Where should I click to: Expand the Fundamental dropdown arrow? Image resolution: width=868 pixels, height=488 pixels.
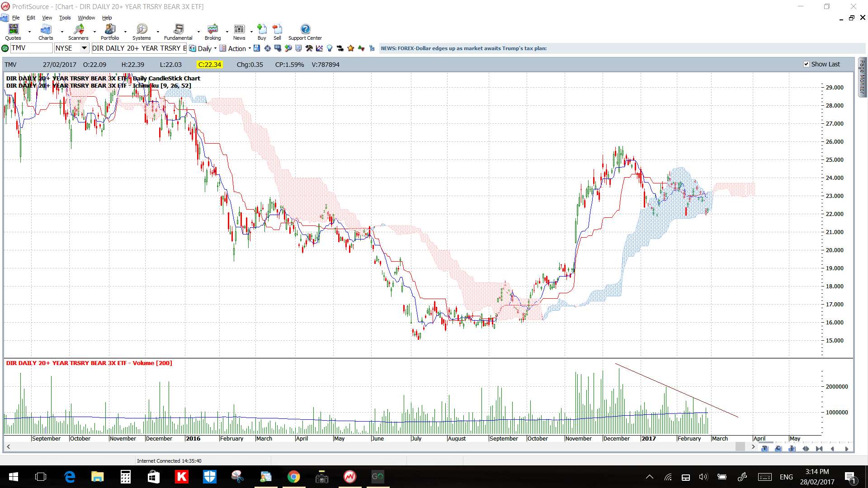point(198,32)
